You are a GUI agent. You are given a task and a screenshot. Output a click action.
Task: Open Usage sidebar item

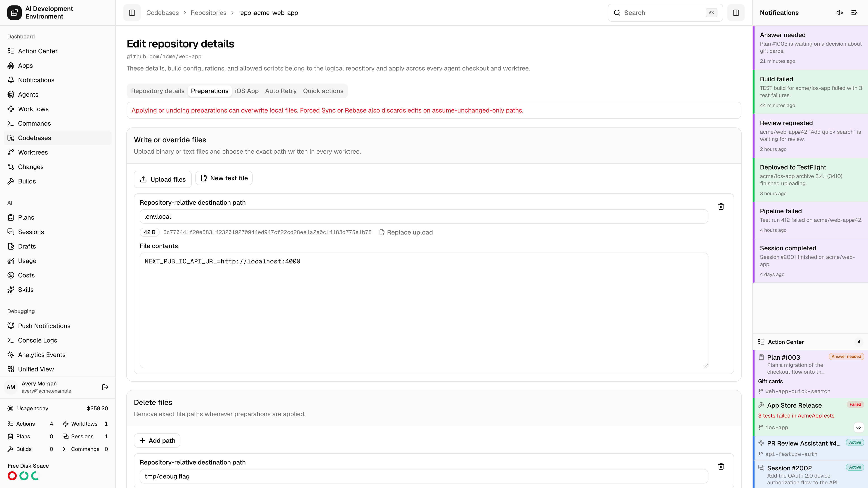point(58,261)
